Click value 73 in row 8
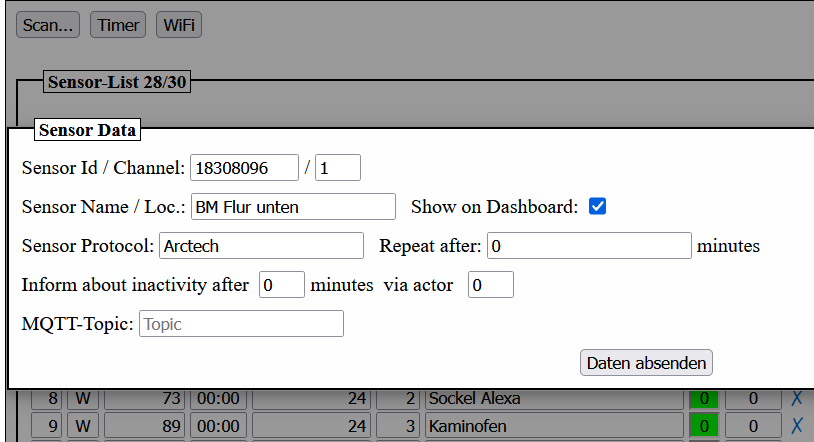814x442 pixels. click(x=144, y=399)
